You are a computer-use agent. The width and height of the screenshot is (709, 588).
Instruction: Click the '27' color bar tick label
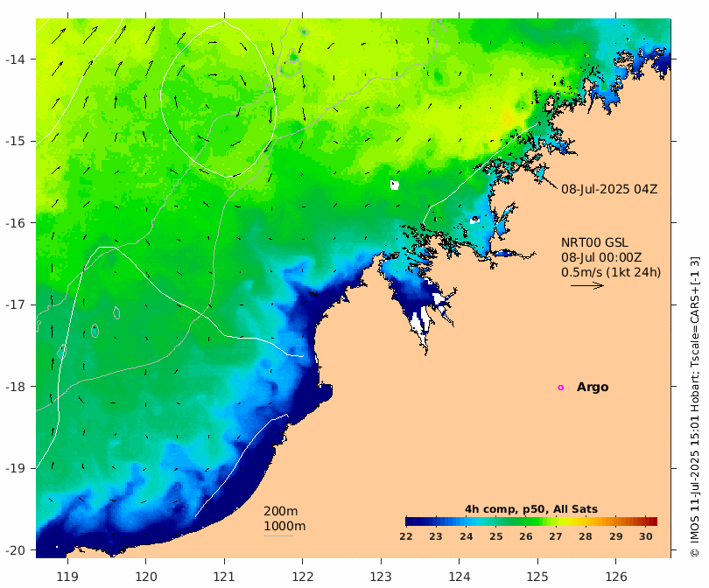point(556,536)
